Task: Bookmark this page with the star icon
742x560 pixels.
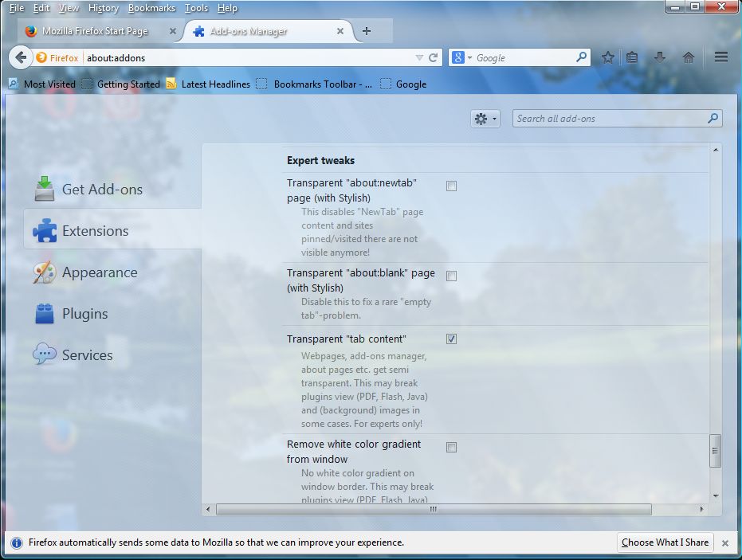Action: click(608, 57)
